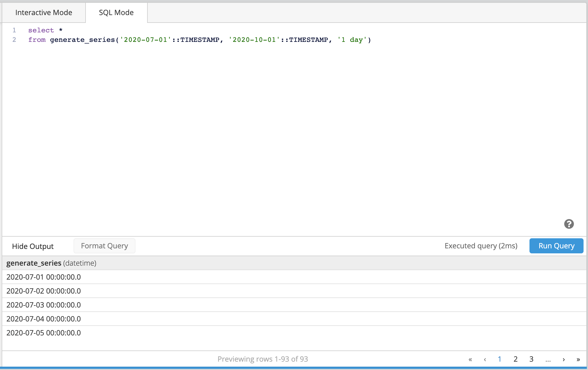Viewport: 588px width, 370px height.
Task: Switch to Interactive Mode tab
Action: [x=43, y=12]
